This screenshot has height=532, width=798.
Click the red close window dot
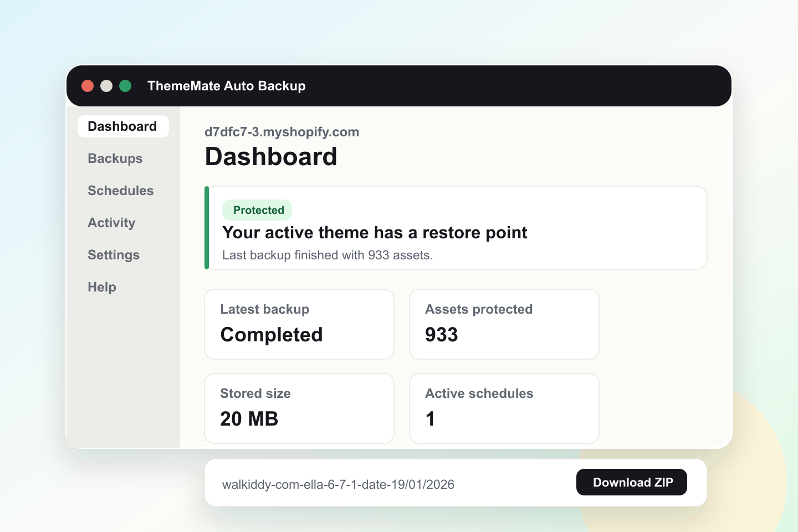click(x=88, y=86)
